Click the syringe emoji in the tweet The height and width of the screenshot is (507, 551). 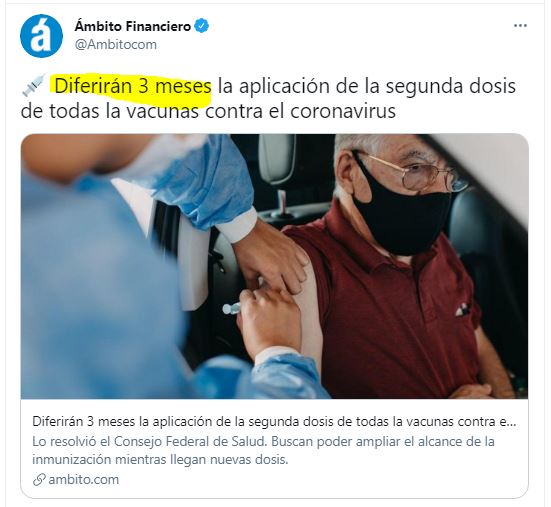pyautogui.click(x=34, y=85)
